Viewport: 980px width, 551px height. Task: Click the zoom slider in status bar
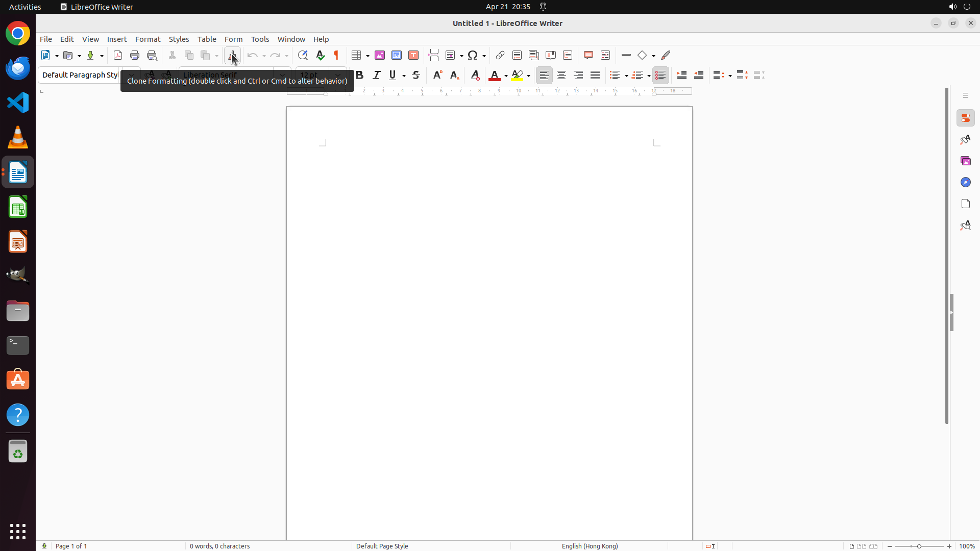pos(919,546)
